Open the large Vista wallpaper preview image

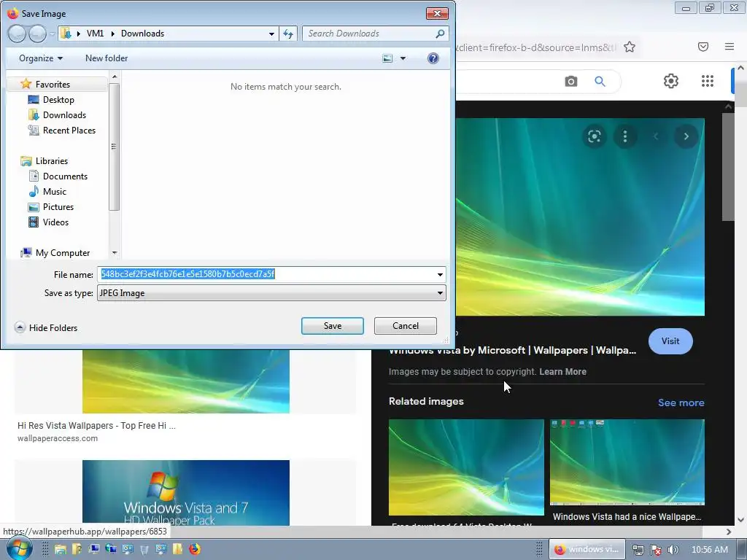(x=580, y=217)
